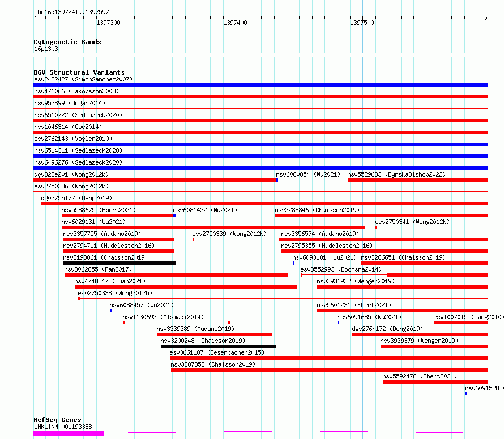Click esv2750339 (Wong2012b) label
The height and width of the screenshot is (439, 504).
point(229,234)
